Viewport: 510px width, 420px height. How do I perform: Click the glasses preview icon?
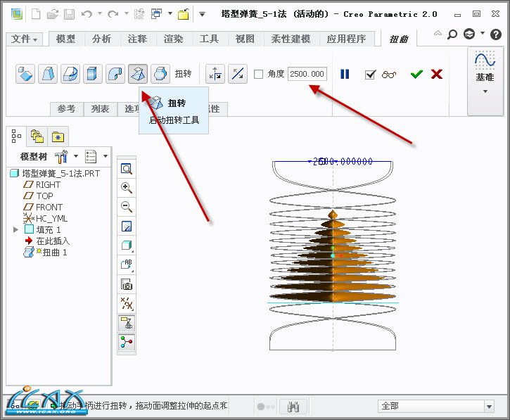(389, 74)
